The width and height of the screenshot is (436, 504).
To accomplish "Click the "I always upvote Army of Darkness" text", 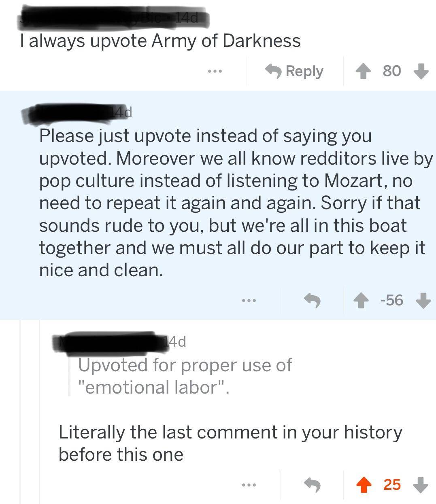I will pyautogui.click(x=160, y=41).
